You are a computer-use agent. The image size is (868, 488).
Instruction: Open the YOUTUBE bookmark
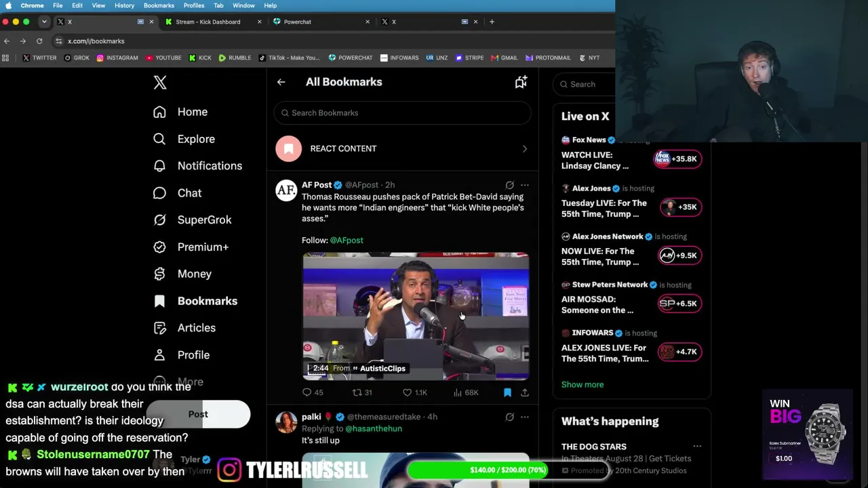163,58
